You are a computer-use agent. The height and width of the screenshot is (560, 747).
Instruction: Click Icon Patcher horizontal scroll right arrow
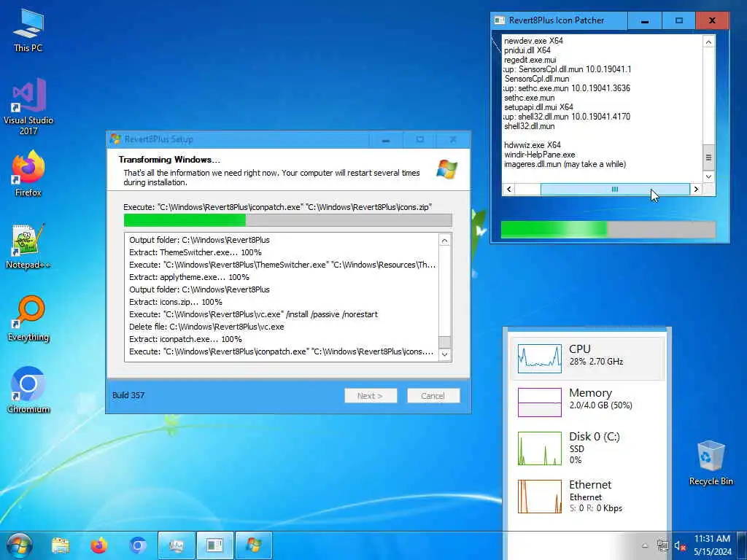pyautogui.click(x=696, y=189)
